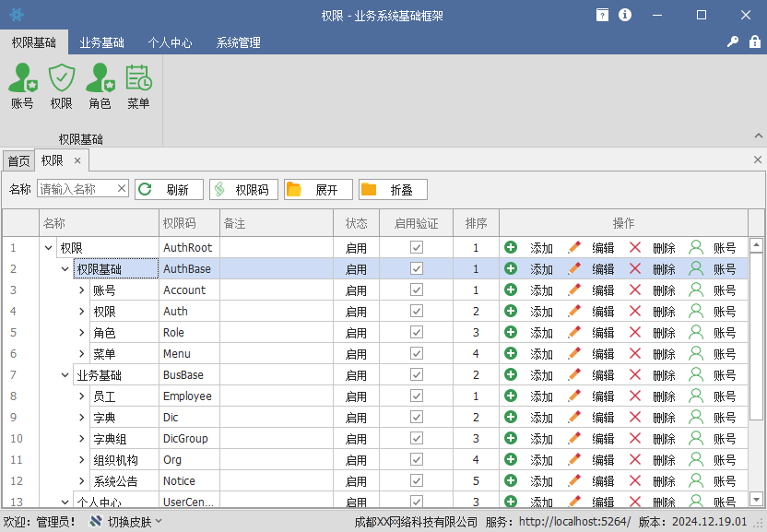Click the 刷新 refresh button

(169, 190)
